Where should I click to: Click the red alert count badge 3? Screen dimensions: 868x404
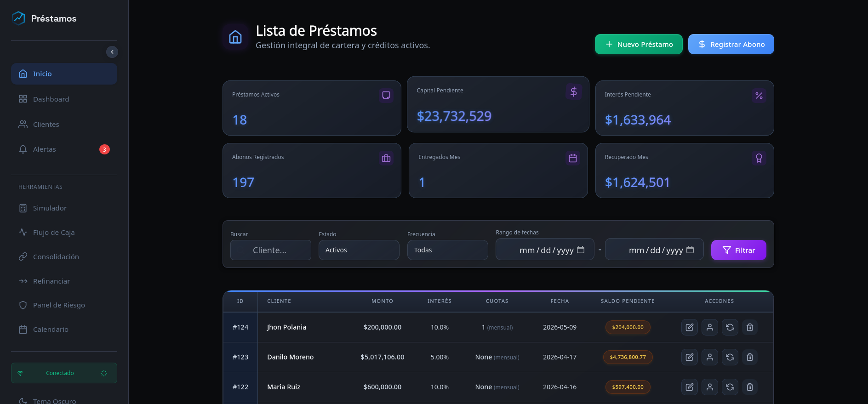click(104, 149)
